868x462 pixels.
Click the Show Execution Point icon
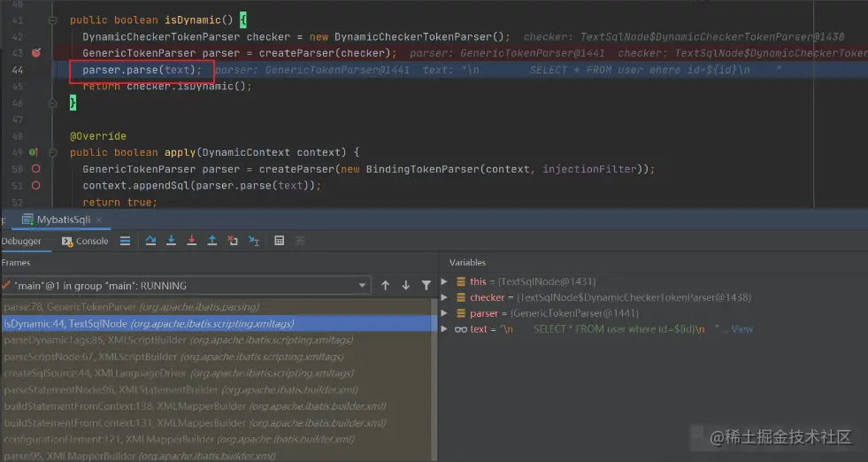point(125,241)
